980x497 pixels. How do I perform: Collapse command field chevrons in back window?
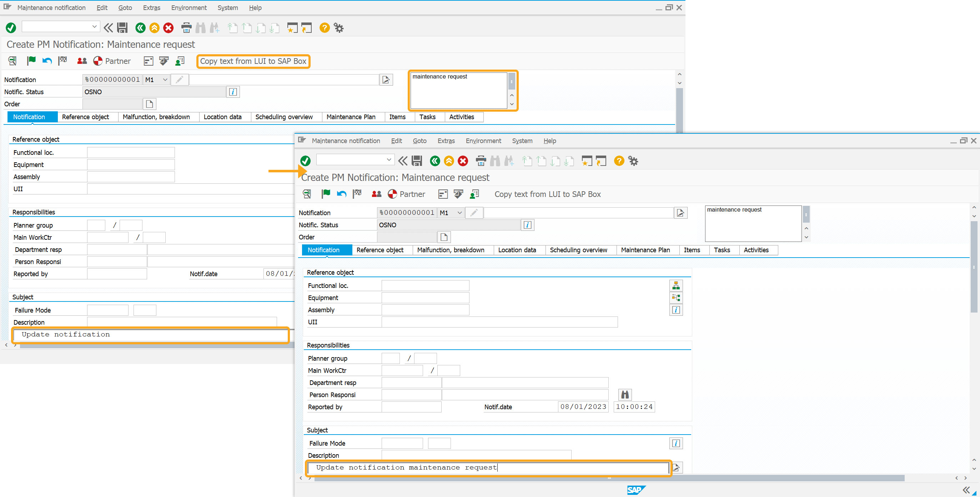108,28
